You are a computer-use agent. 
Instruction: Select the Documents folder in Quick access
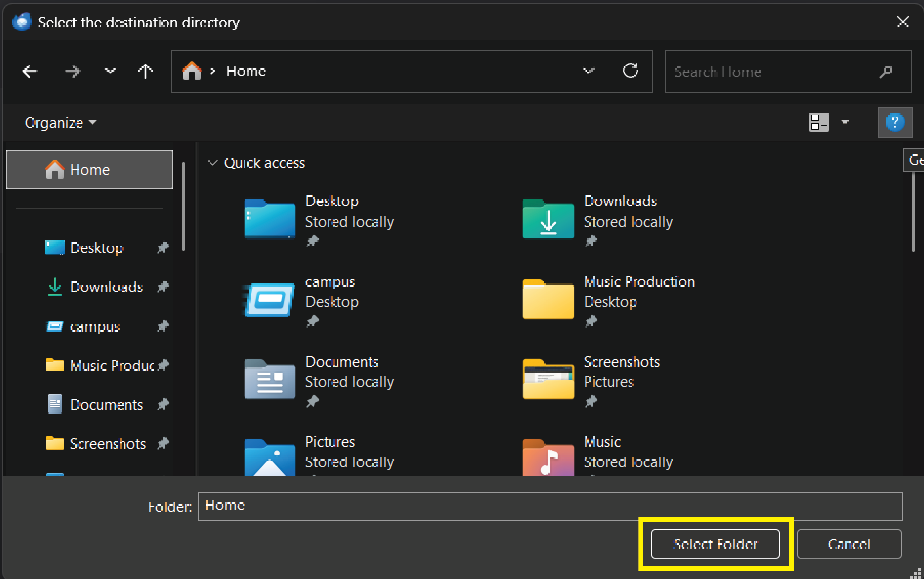pos(270,379)
